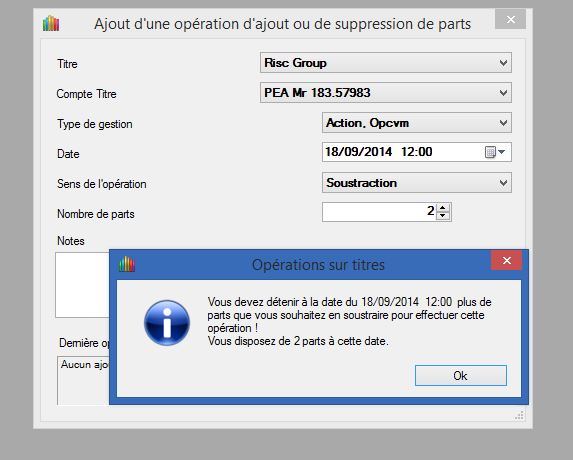
Task: Increase Nombre de parts with up arrow
Action: 443,208
